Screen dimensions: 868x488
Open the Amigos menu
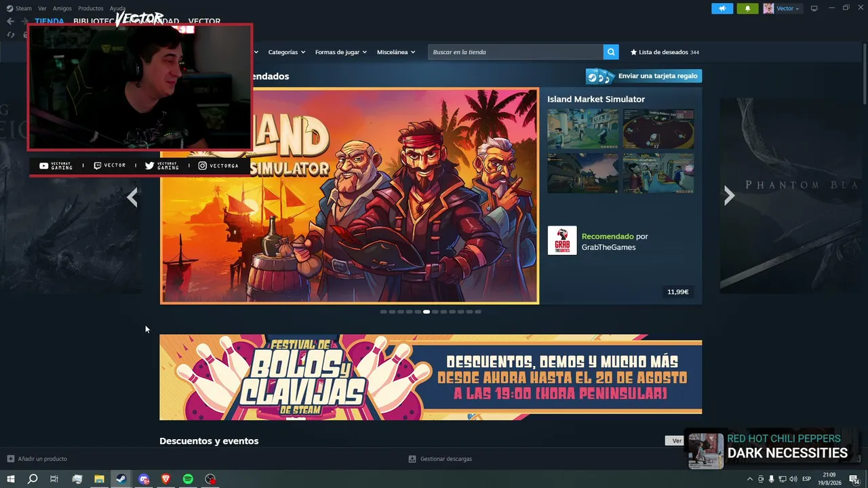[x=62, y=8]
